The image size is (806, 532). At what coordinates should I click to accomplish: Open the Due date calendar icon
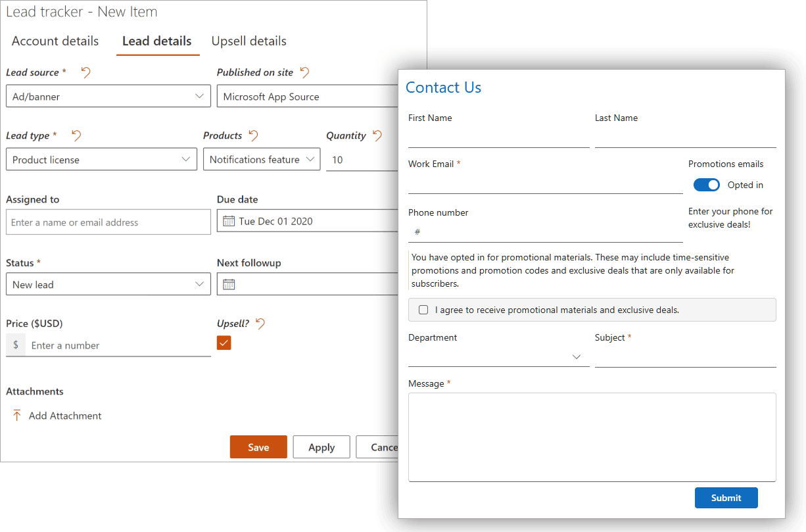229,221
